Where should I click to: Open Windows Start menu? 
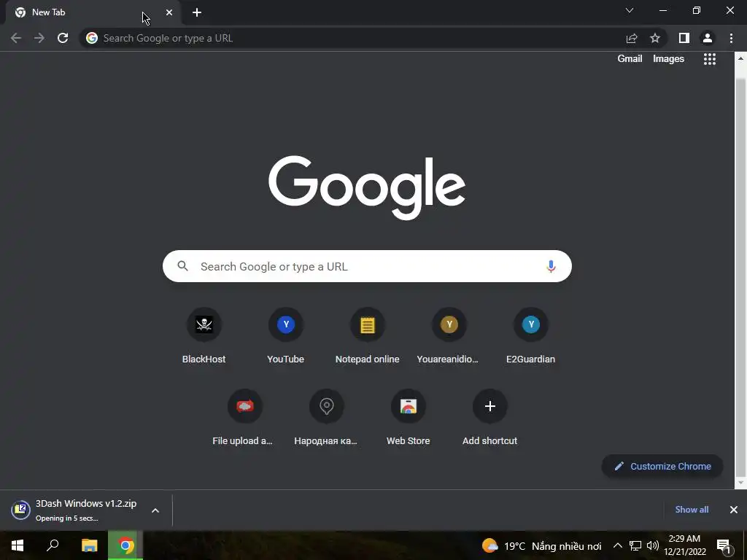(18, 545)
